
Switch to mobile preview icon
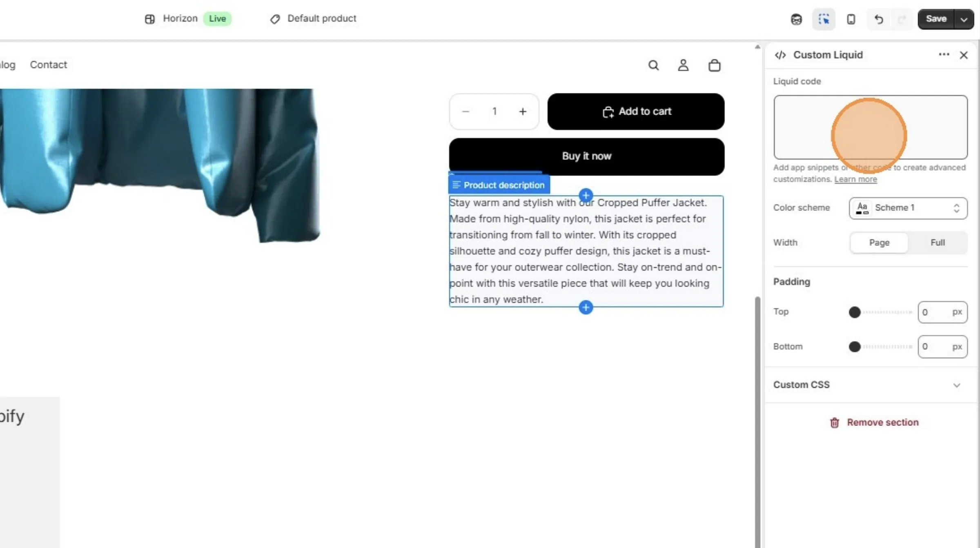click(x=851, y=19)
